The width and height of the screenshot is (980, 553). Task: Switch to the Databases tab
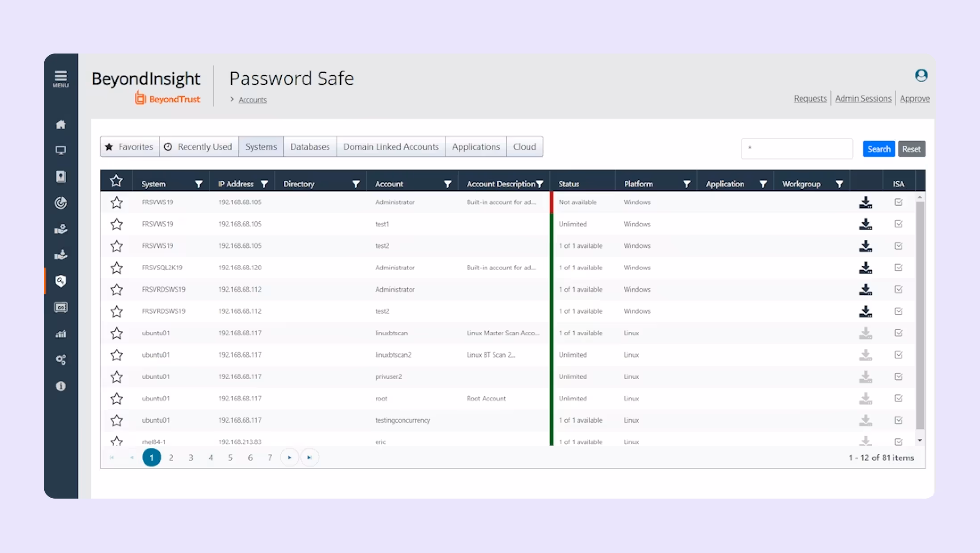309,146
